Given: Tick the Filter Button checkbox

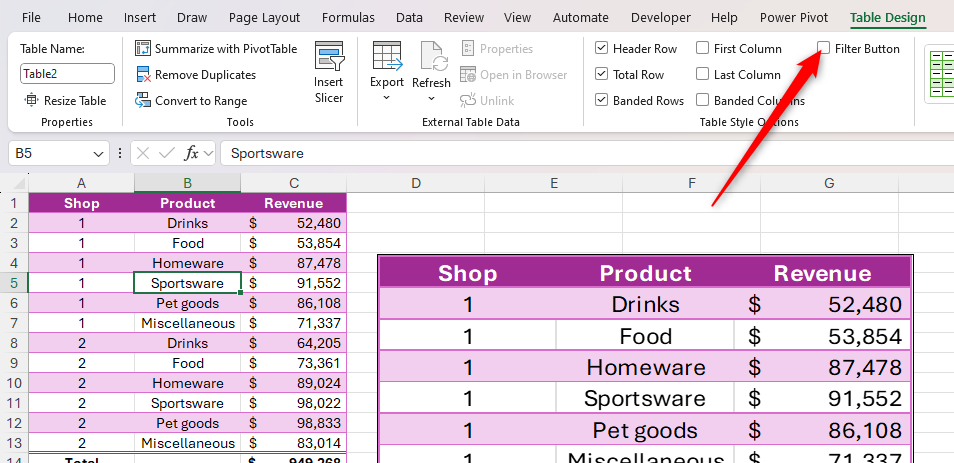Looking at the screenshot, I should 824,48.
